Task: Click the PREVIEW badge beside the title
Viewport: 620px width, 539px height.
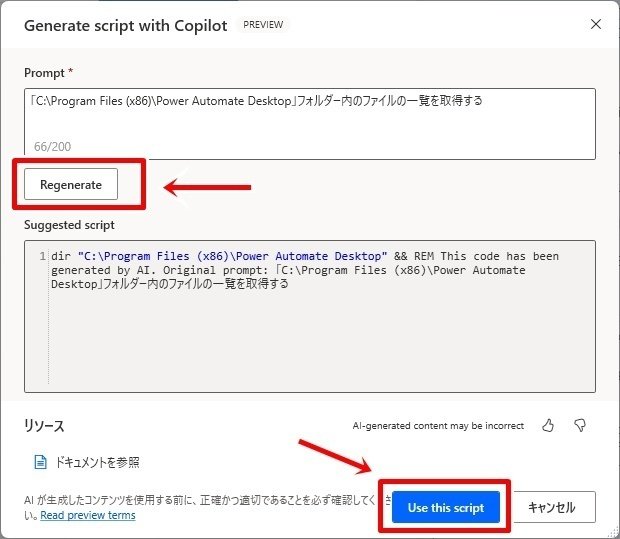Action: 263,25
